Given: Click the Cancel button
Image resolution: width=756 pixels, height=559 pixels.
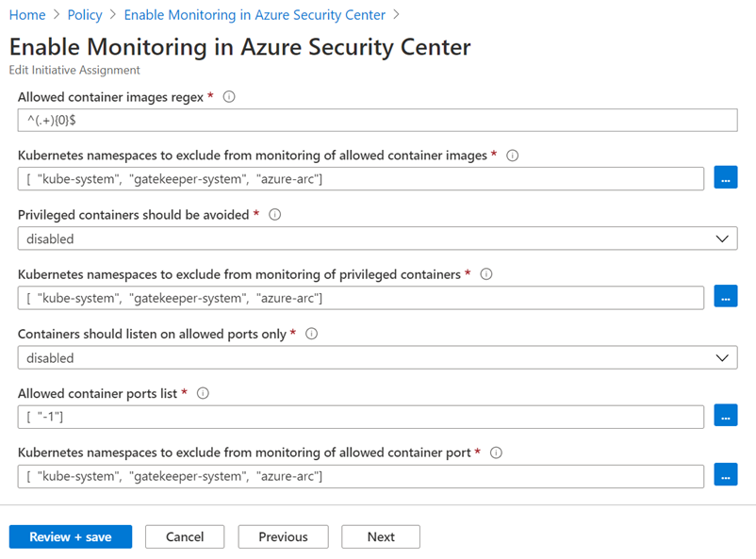Looking at the screenshot, I should [x=185, y=536].
